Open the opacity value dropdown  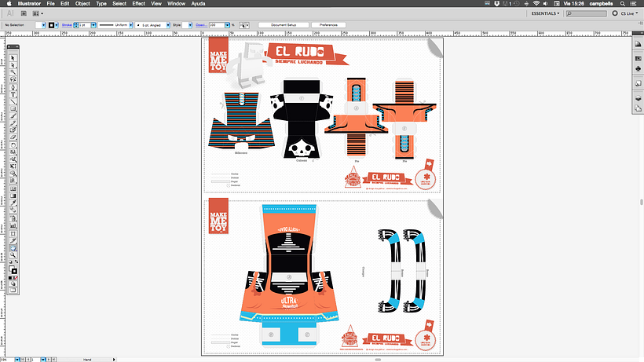tap(227, 25)
